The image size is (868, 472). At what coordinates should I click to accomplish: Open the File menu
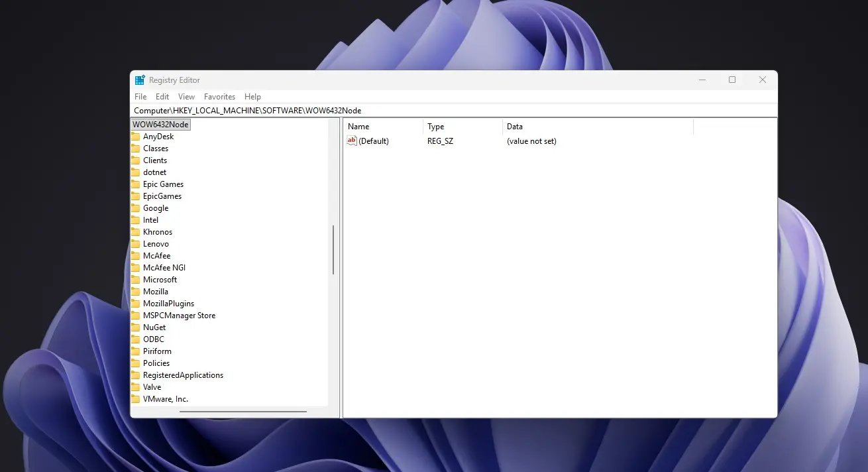click(x=140, y=97)
